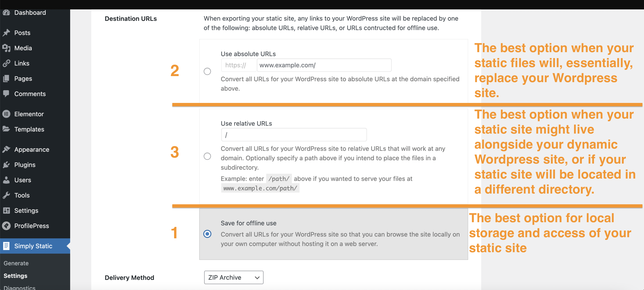Open the ZIP Archive delivery method dropdown

[234, 277]
